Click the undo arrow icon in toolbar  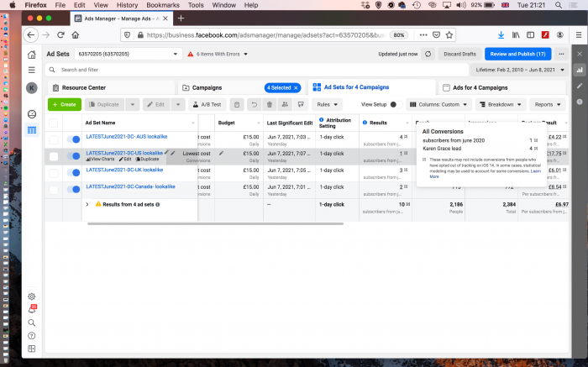[254, 105]
